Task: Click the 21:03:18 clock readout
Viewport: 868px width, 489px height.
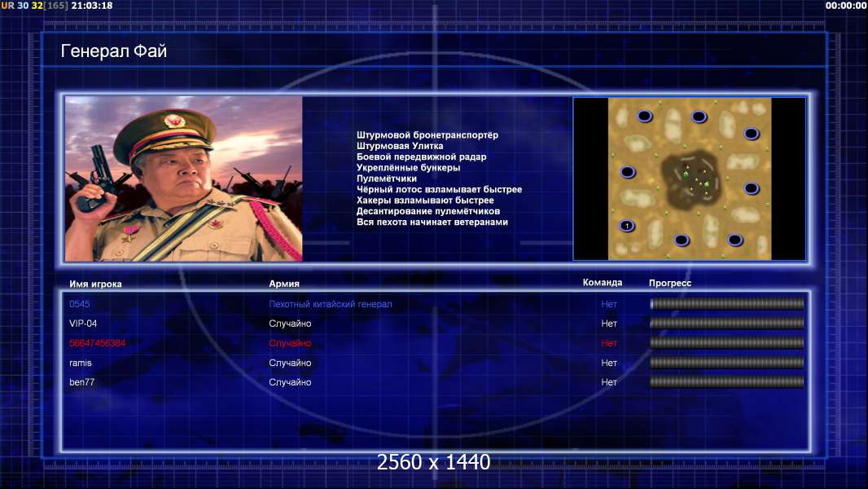Action: tap(92, 6)
